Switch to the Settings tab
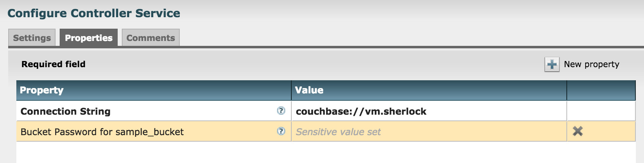 [x=32, y=38]
